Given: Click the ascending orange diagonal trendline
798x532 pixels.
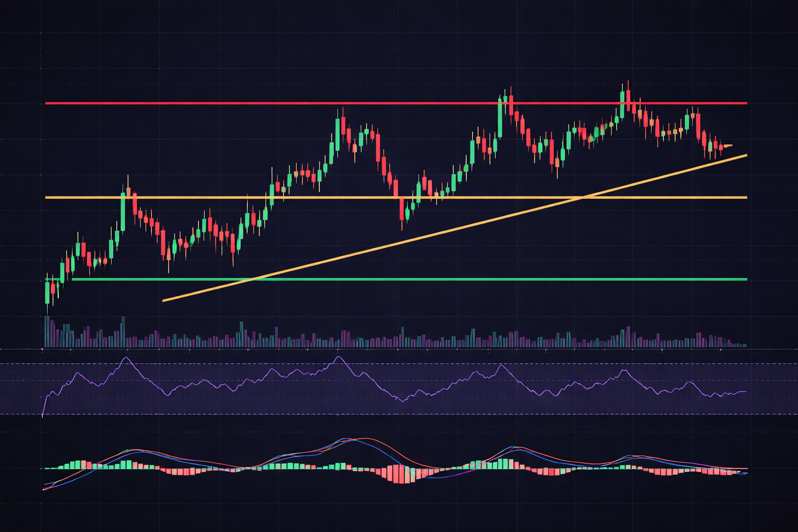Looking at the screenshot, I should pos(416,237).
